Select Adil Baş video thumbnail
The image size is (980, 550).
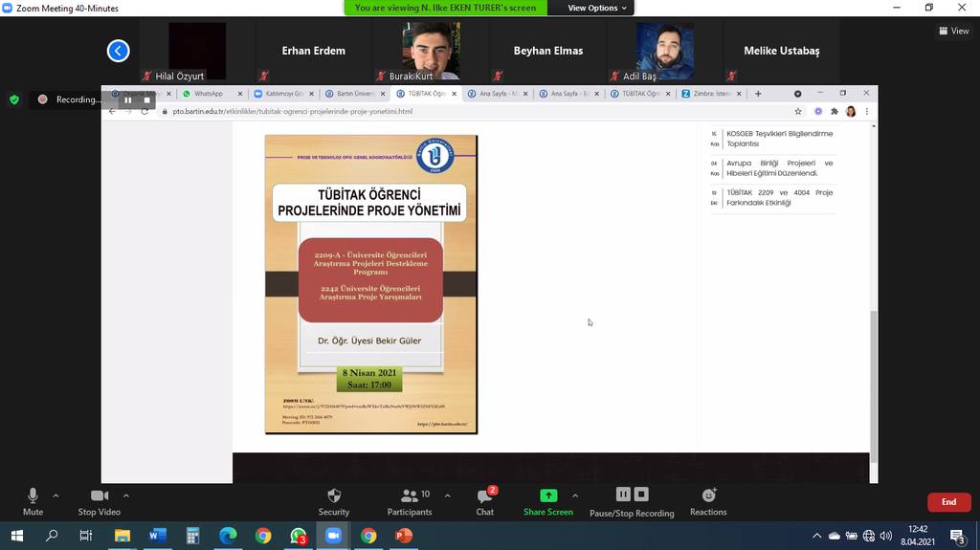[665, 52]
